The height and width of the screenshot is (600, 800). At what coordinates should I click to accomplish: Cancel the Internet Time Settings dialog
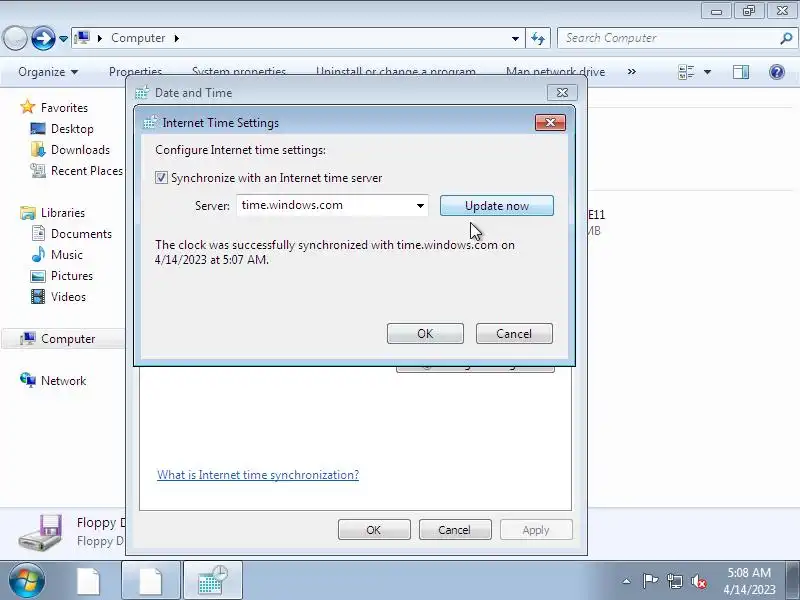coord(514,334)
